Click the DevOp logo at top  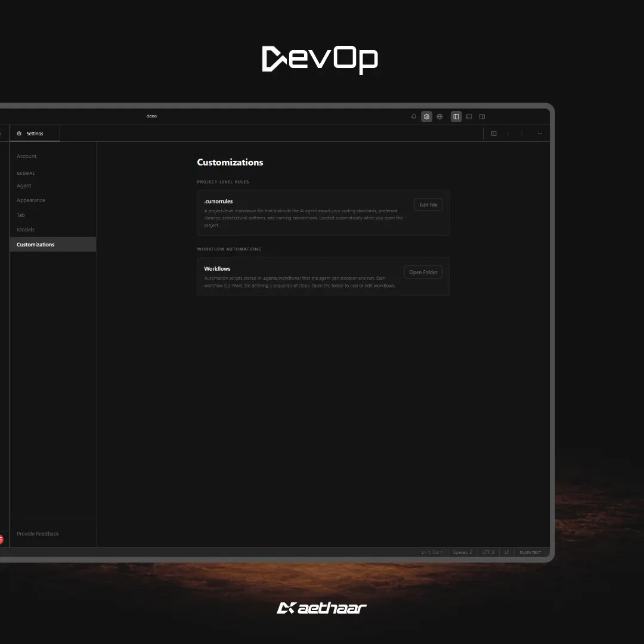320,60
